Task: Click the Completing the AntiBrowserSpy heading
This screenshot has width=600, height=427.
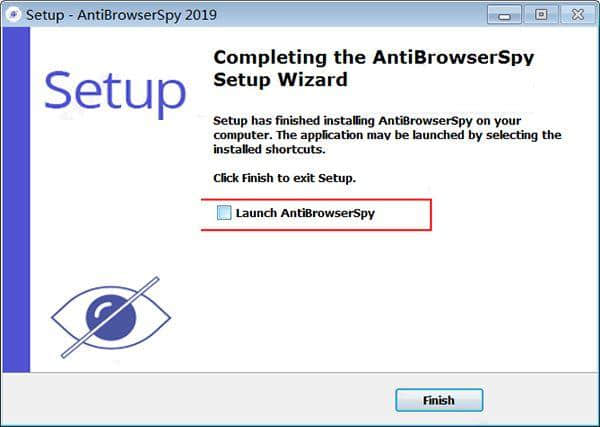Action: (x=373, y=57)
